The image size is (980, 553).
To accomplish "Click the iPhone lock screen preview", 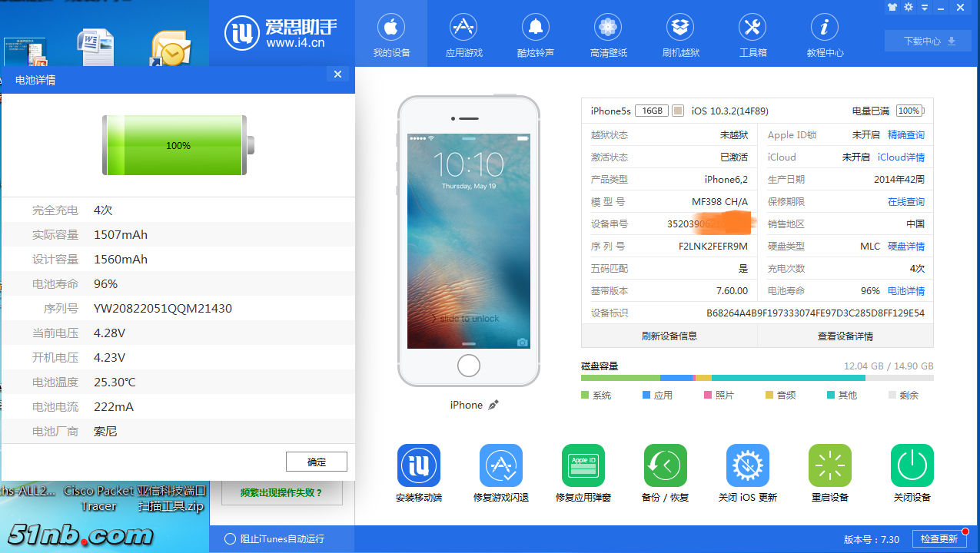I will click(x=469, y=241).
